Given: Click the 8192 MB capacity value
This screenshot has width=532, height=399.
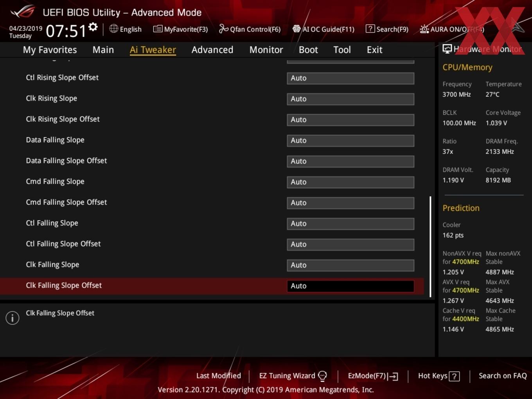Looking at the screenshot, I should coord(498,180).
